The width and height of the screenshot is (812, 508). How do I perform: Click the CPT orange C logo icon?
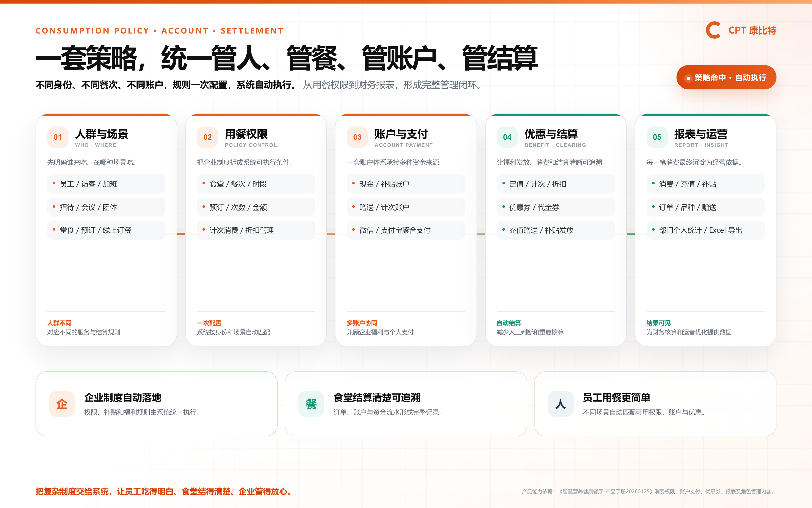click(713, 30)
